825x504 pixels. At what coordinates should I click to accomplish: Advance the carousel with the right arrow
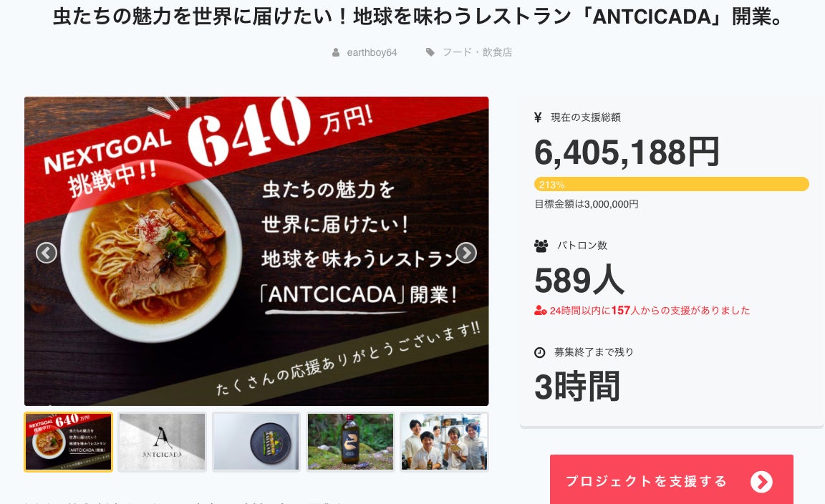pyautogui.click(x=466, y=253)
